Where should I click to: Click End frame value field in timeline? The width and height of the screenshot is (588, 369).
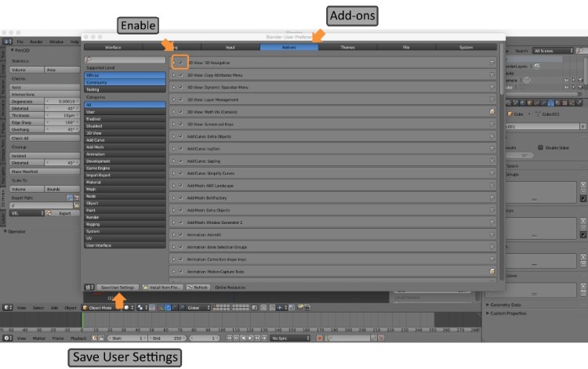click(x=167, y=338)
